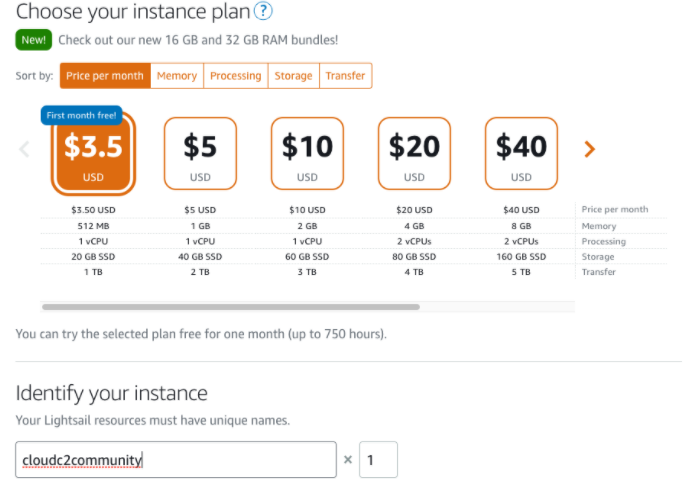697x486 pixels.
Task: Click the help question mark icon
Action: pos(263,12)
